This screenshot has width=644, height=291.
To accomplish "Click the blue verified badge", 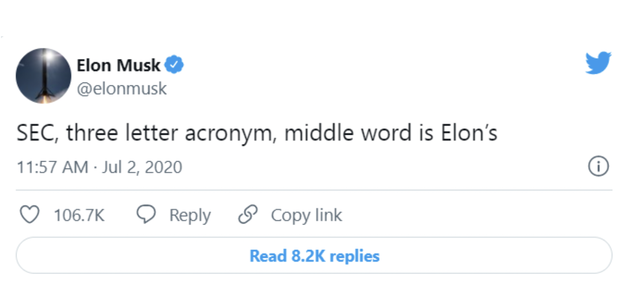I will tap(174, 65).
